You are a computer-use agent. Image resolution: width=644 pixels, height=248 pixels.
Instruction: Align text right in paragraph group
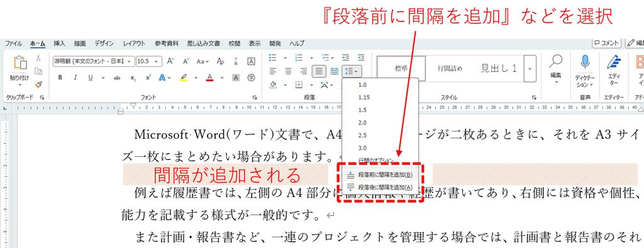click(304, 71)
